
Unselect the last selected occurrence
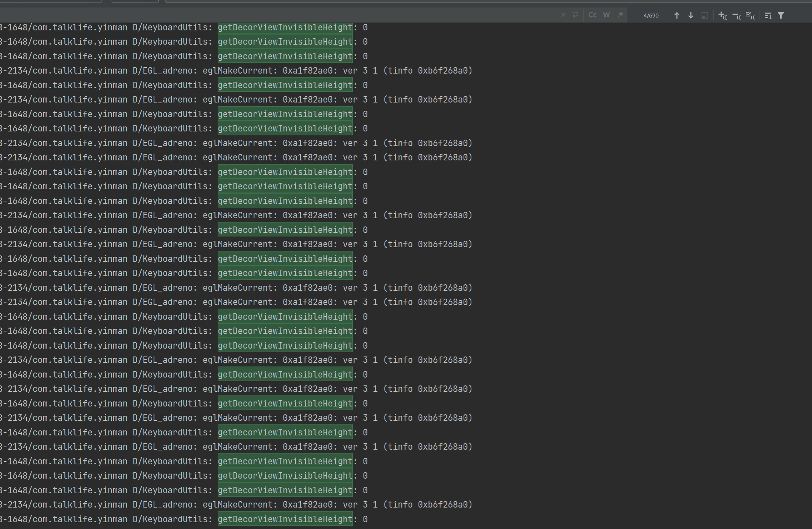coord(736,15)
